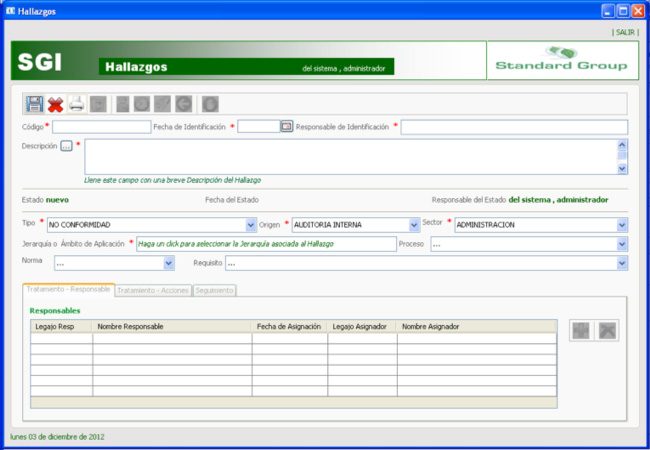Click the Descripción ellipsis button

[x=67, y=146]
